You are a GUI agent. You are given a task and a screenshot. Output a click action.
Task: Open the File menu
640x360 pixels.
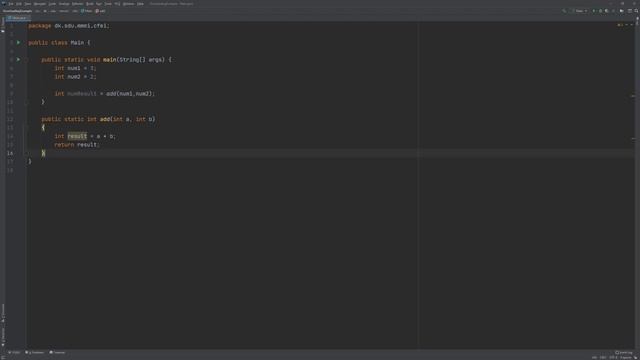click(11, 4)
